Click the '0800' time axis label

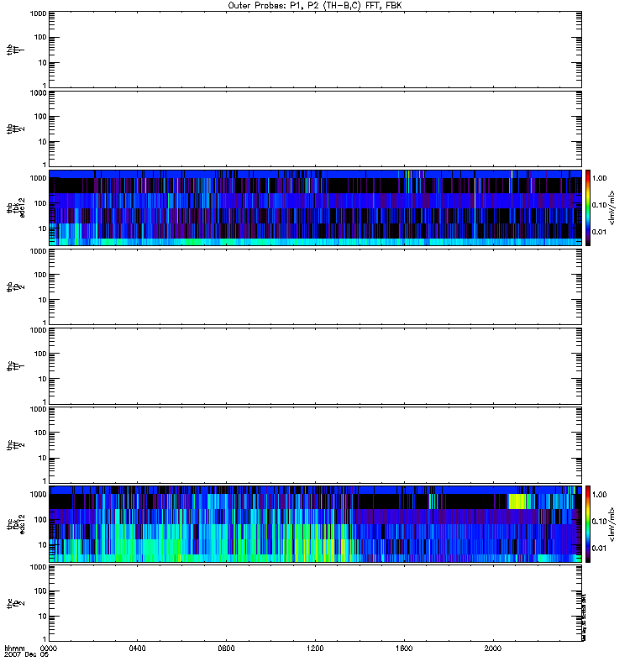(x=226, y=648)
